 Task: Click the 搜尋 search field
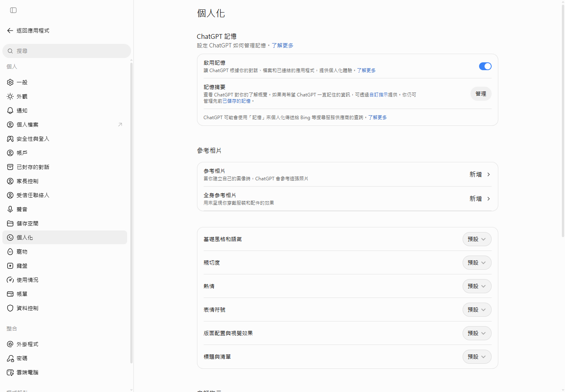click(x=67, y=51)
